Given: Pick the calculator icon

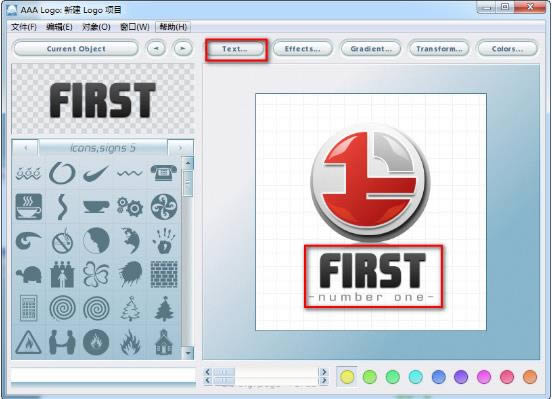Looking at the screenshot, I should point(29,308).
